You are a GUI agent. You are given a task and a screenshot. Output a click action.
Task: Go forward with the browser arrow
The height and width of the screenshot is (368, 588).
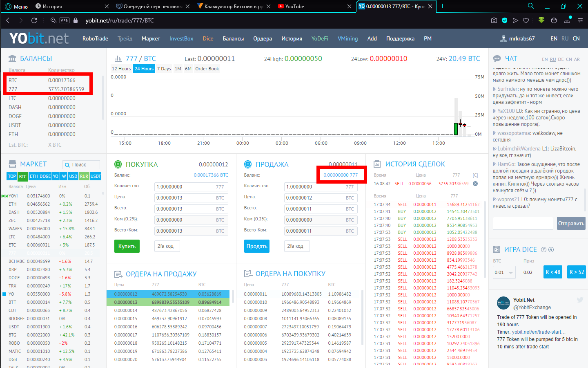pyautogui.click(x=21, y=20)
